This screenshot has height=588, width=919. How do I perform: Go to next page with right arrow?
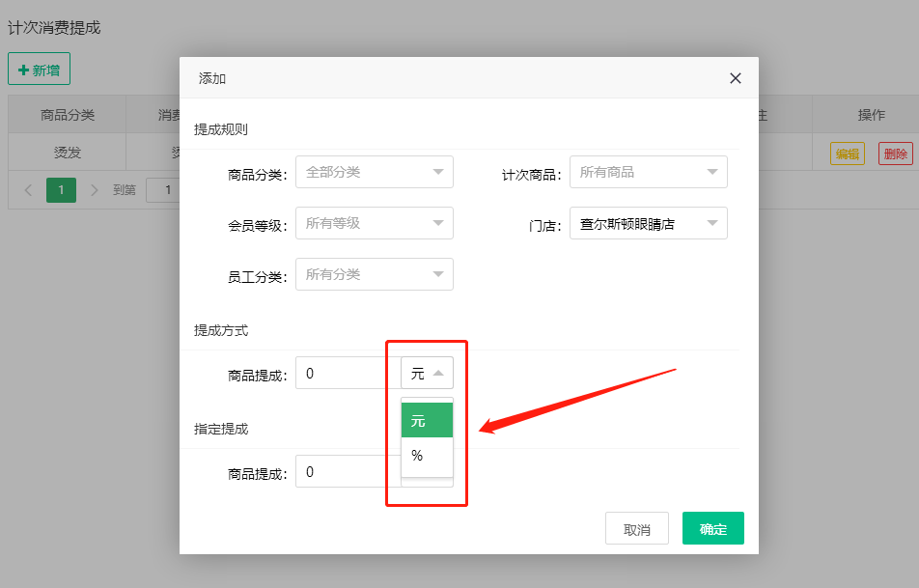tap(94, 190)
